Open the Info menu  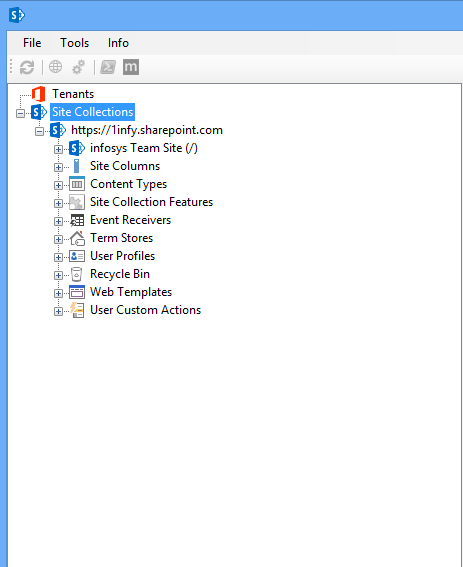click(x=118, y=43)
